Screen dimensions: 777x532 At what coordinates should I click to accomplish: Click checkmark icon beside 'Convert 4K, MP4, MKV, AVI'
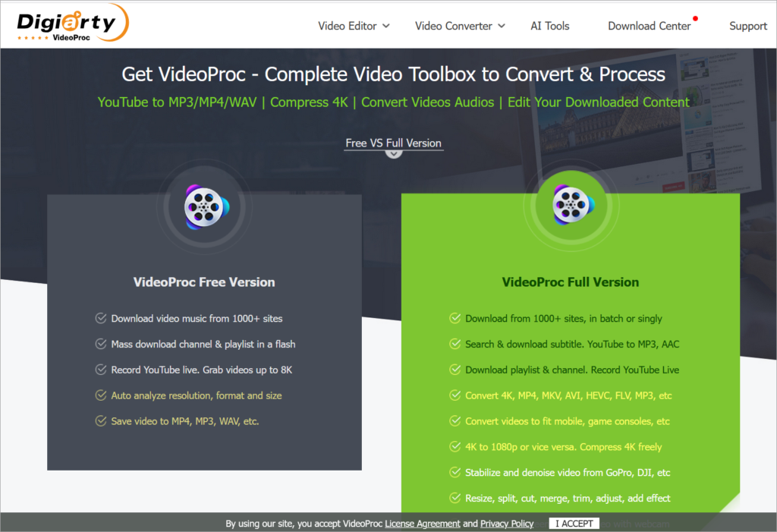[x=455, y=395]
